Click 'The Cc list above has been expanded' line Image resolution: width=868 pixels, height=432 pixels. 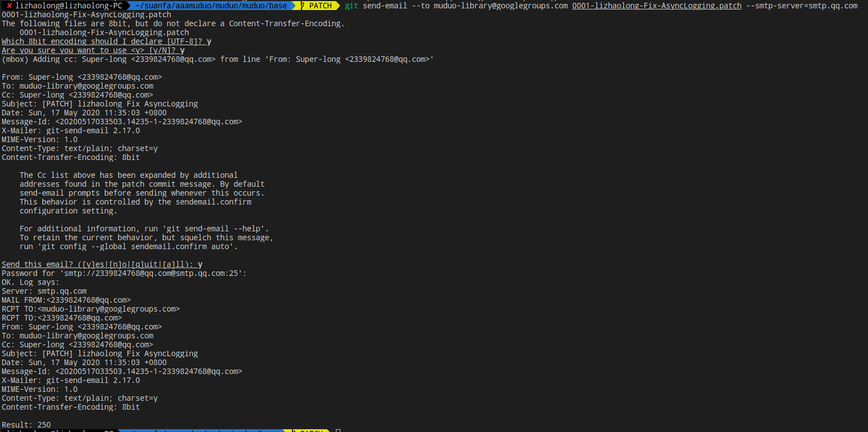coord(129,175)
